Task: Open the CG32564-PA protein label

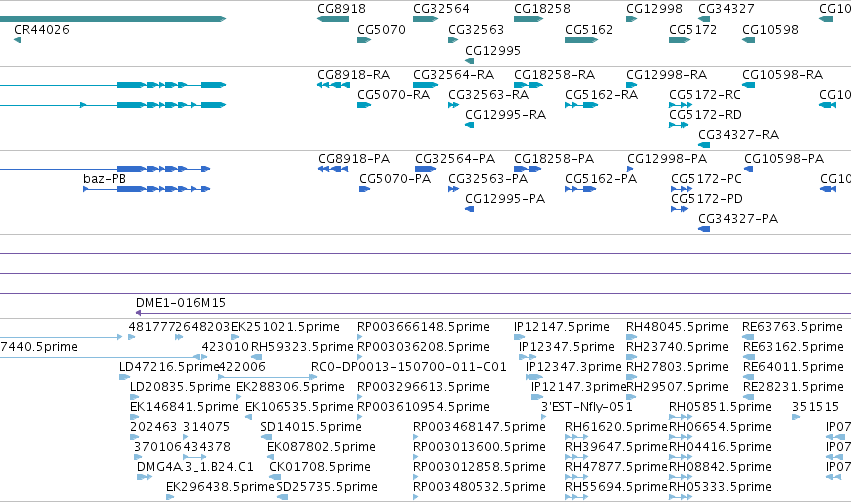Action: tap(455, 159)
